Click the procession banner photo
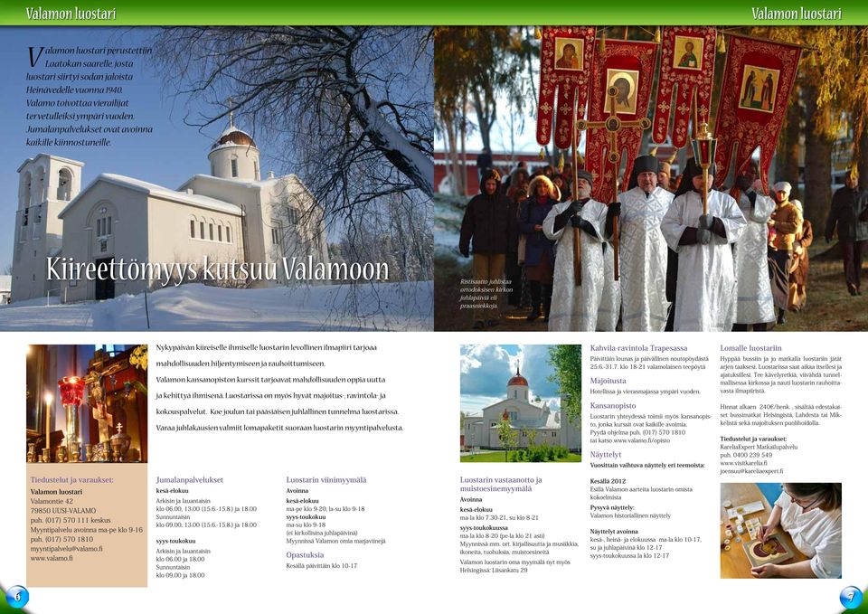The image size is (868, 614). coord(651,178)
